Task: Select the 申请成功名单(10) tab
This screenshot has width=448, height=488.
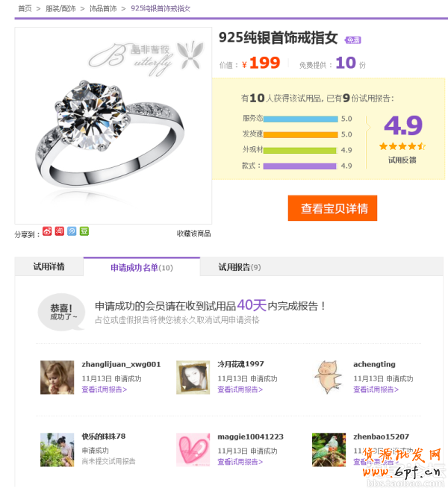Action: coord(142,268)
